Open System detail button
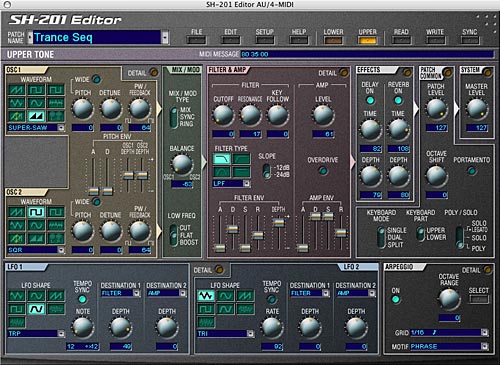The height and width of the screenshot is (365, 500). pos(487,72)
